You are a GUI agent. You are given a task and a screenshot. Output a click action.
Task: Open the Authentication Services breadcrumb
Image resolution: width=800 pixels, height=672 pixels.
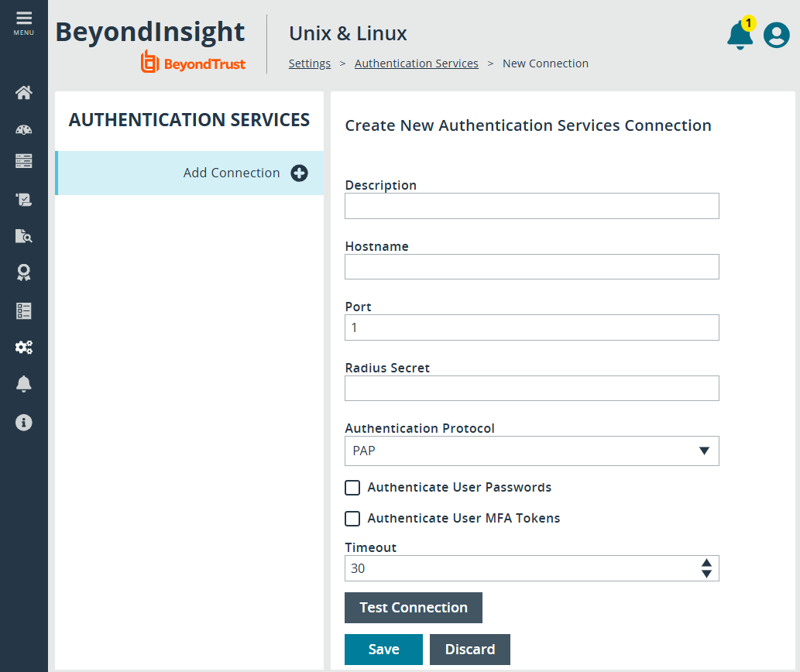(x=416, y=63)
